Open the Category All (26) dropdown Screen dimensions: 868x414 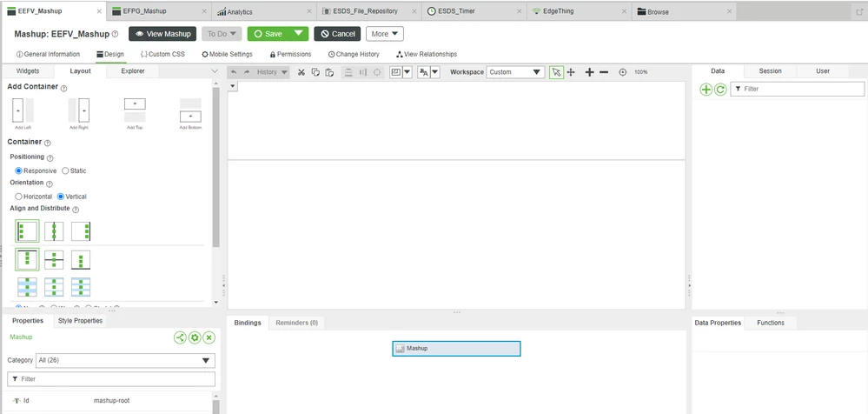[125, 360]
